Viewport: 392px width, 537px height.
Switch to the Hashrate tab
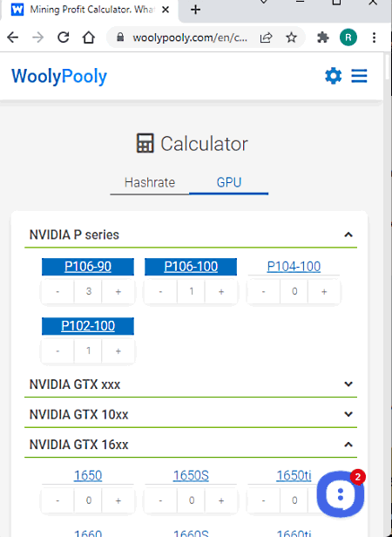pyautogui.click(x=150, y=182)
